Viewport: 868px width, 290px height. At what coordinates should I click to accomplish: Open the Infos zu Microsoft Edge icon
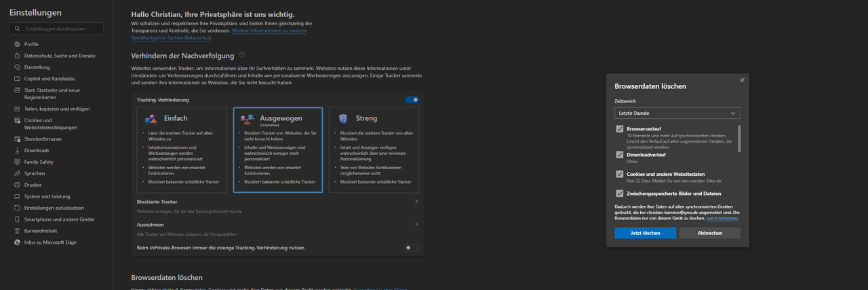(18, 242)
